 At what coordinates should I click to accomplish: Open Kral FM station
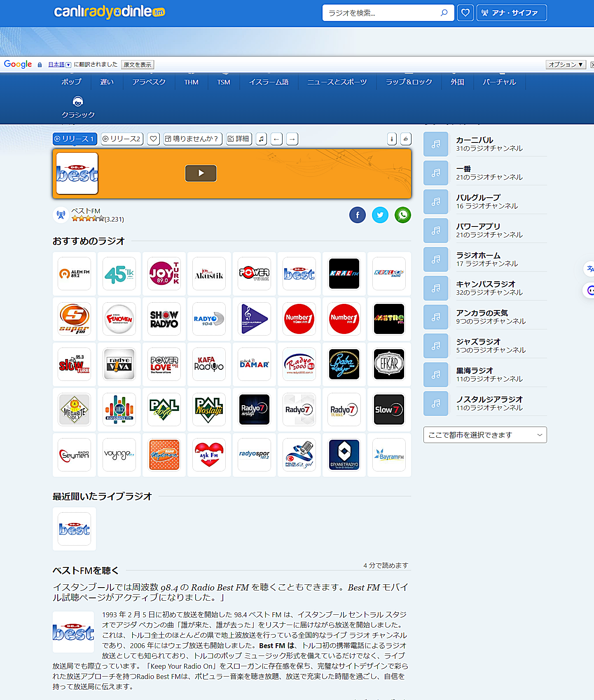pos(344,274)
